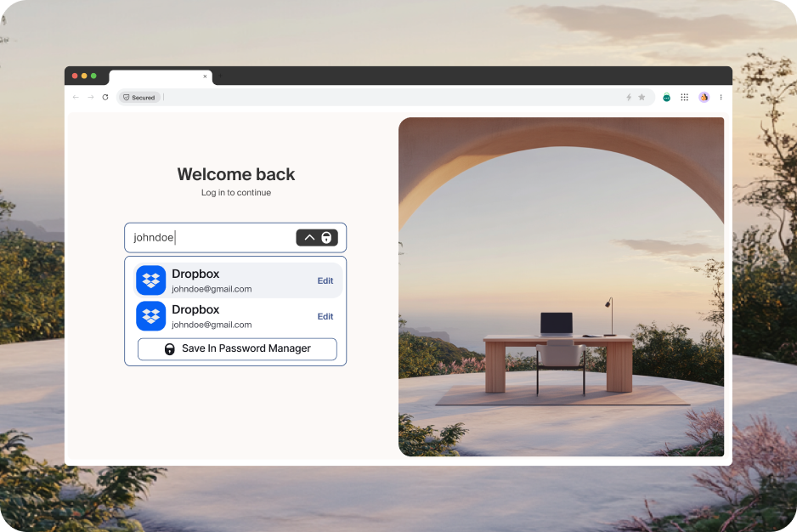Open the user profile avatar

(x=704, y=97)
